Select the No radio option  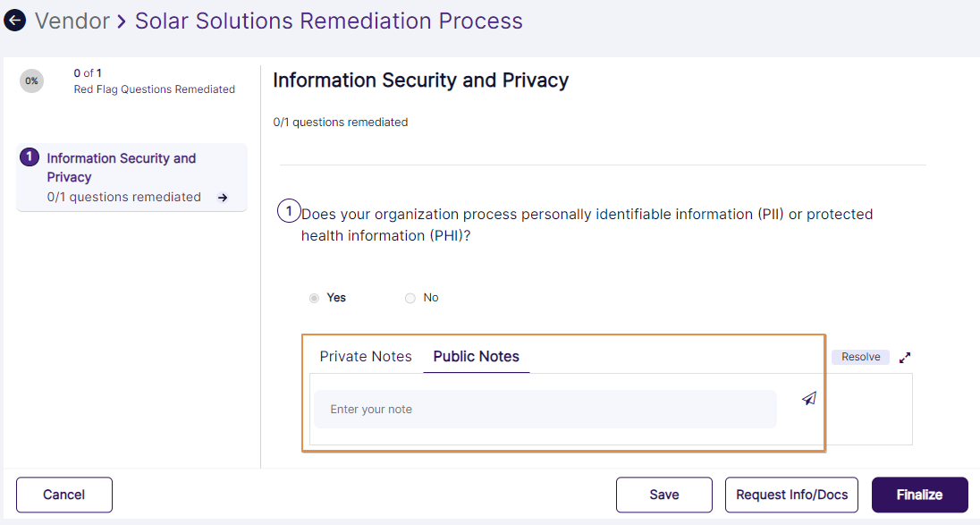tap(410, 298)
